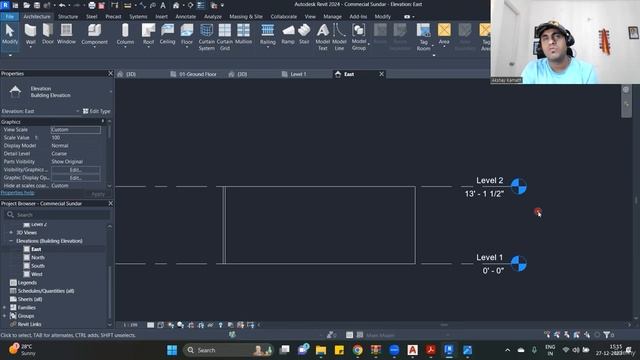Image resolution: width=640 pixels, height=360 pixels.
Task: Click Edit button for Visibility/Graphics
Action: (76, 170)
